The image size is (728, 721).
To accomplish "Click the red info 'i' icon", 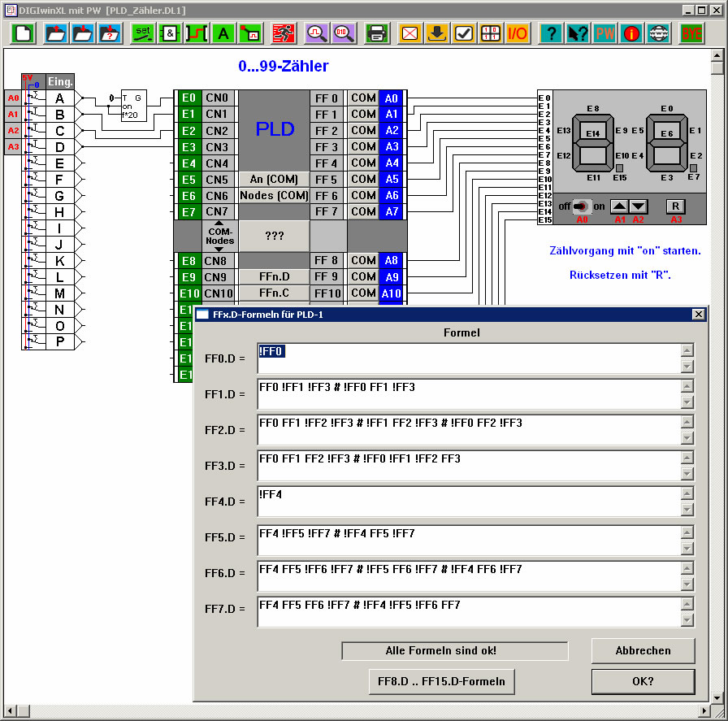I will (631, 33).
